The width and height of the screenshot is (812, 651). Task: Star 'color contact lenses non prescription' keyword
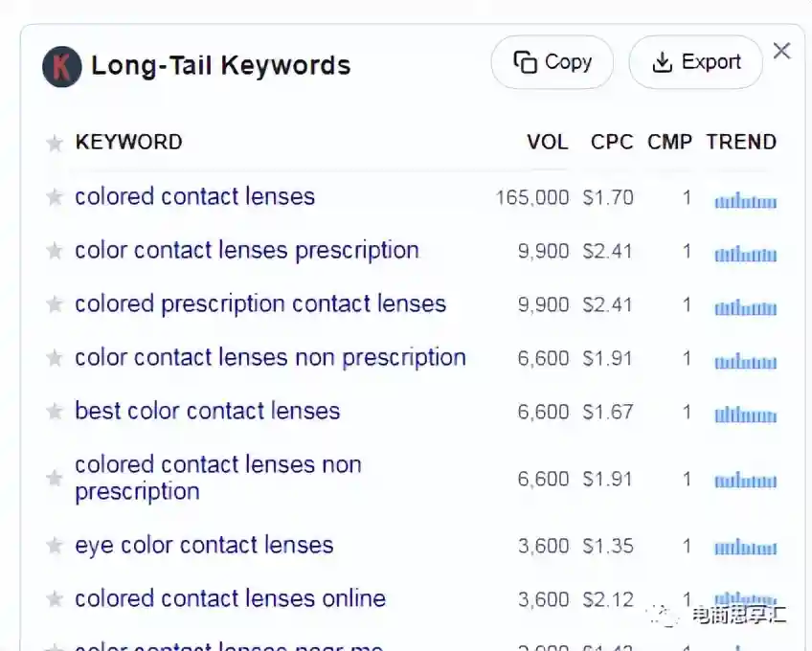pyautogui.click(x=55, y=358)
